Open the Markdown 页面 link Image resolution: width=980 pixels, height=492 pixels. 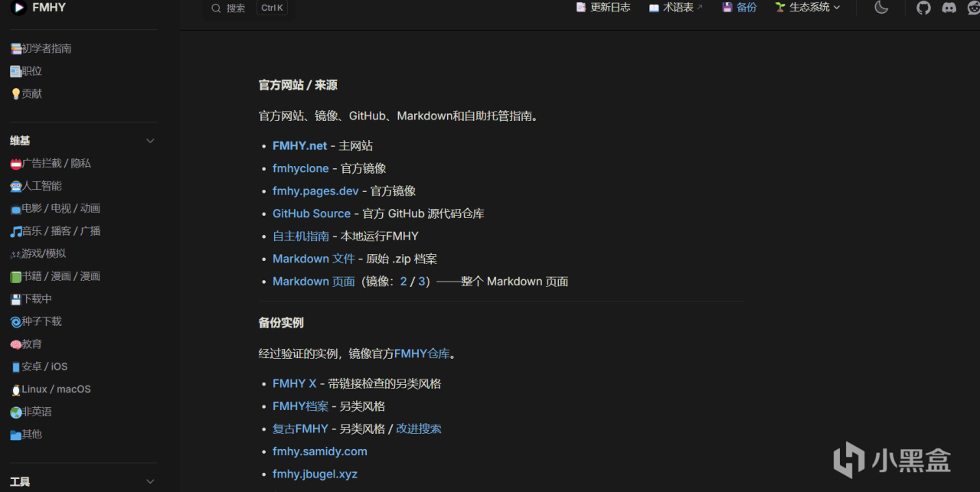tap(313, 282)
